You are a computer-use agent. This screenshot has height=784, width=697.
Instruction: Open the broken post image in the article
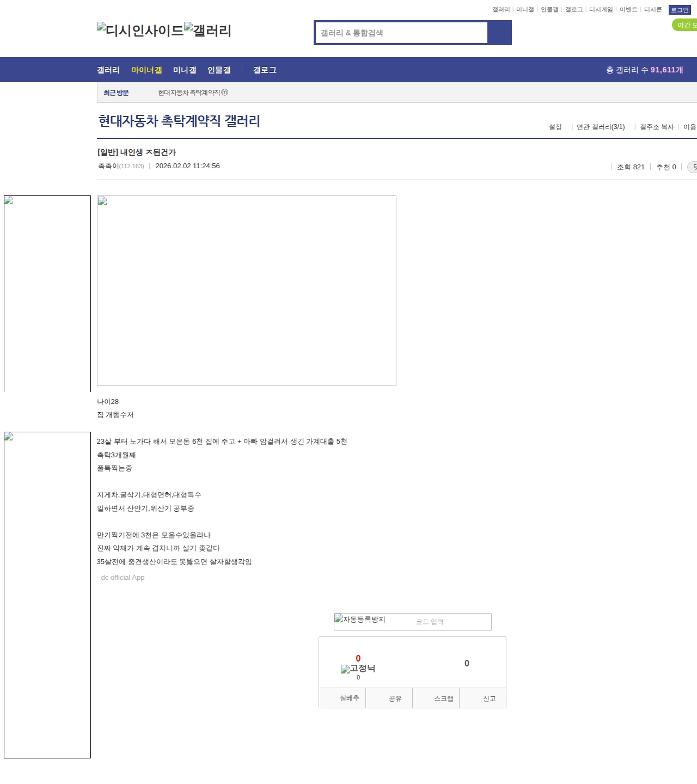[x=247, y=291]
